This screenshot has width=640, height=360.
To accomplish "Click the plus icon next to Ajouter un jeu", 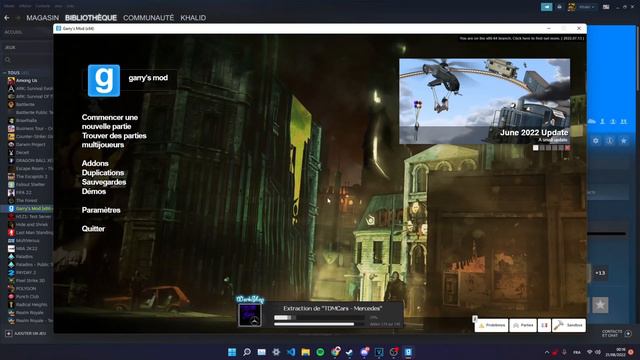I will pyautogui.click(x=9, y=333).
